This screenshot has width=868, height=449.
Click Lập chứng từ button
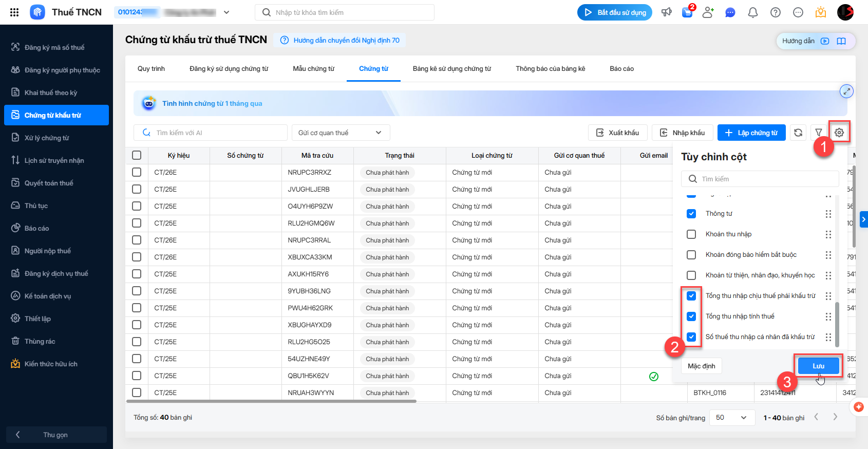[751, 133]
